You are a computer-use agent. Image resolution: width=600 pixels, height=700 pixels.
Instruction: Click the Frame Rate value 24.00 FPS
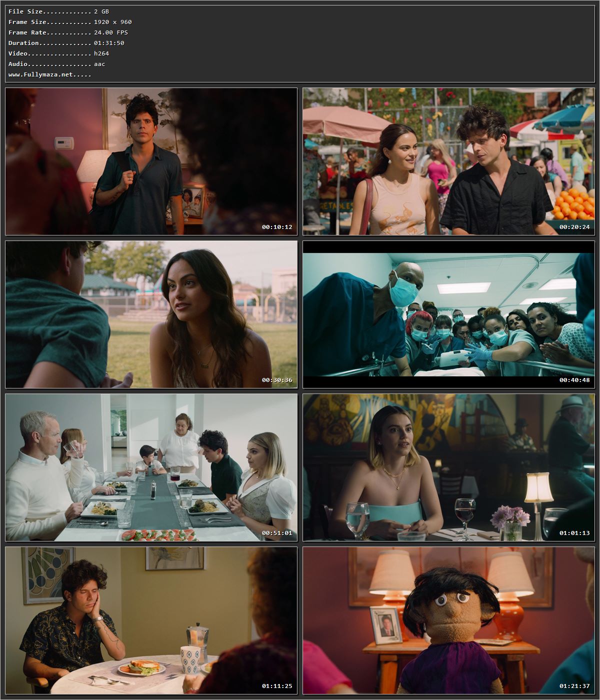pyautogui.click(x=111, y=32)
